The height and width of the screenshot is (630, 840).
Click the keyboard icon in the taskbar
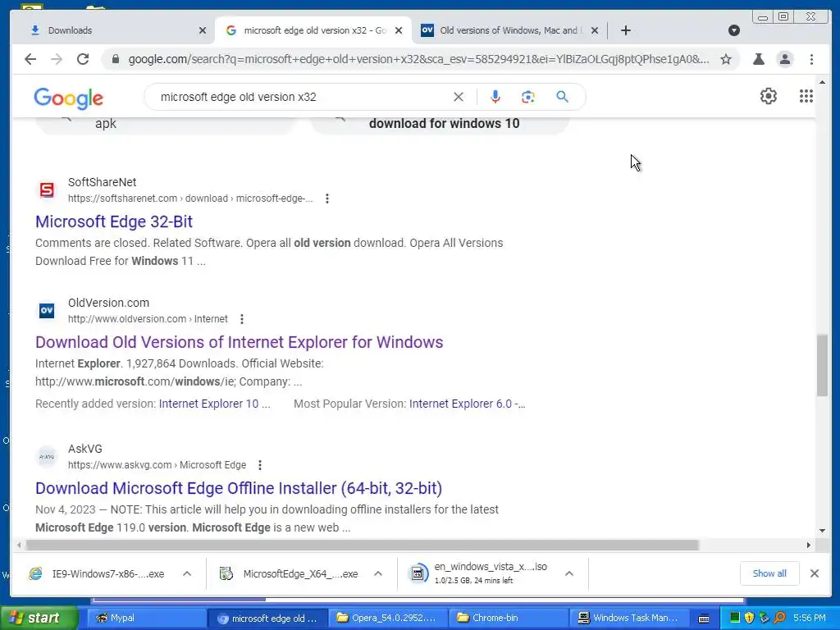tap(704, 619)
